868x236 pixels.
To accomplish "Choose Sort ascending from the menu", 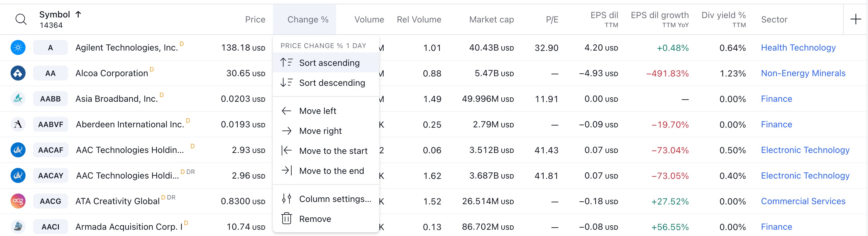I will tap(329, 63).
